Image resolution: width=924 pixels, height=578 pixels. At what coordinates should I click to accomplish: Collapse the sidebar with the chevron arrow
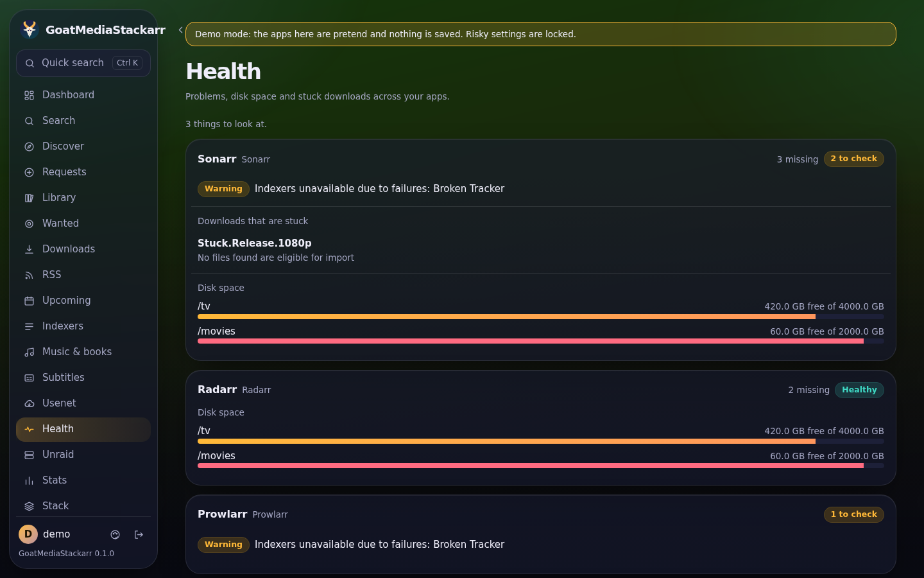(181, 30)
